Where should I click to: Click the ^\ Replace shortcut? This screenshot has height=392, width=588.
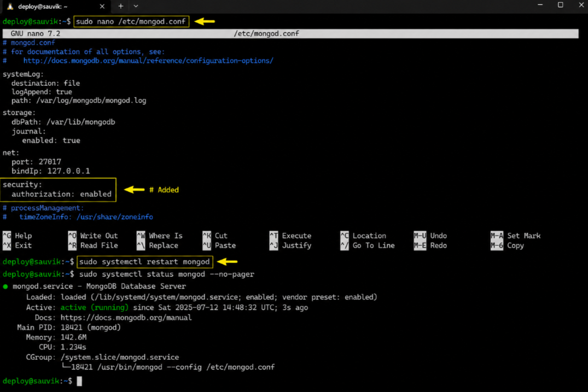[x=158, y=245]
